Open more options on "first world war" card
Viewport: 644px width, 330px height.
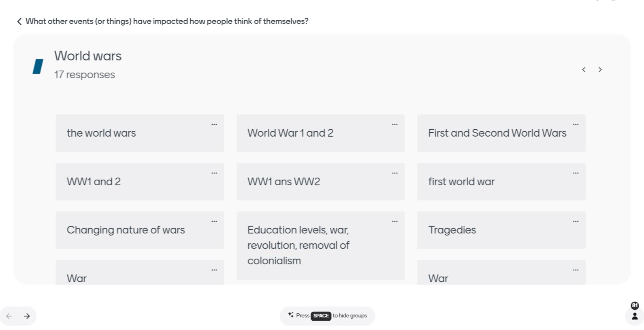coord(576,173)
